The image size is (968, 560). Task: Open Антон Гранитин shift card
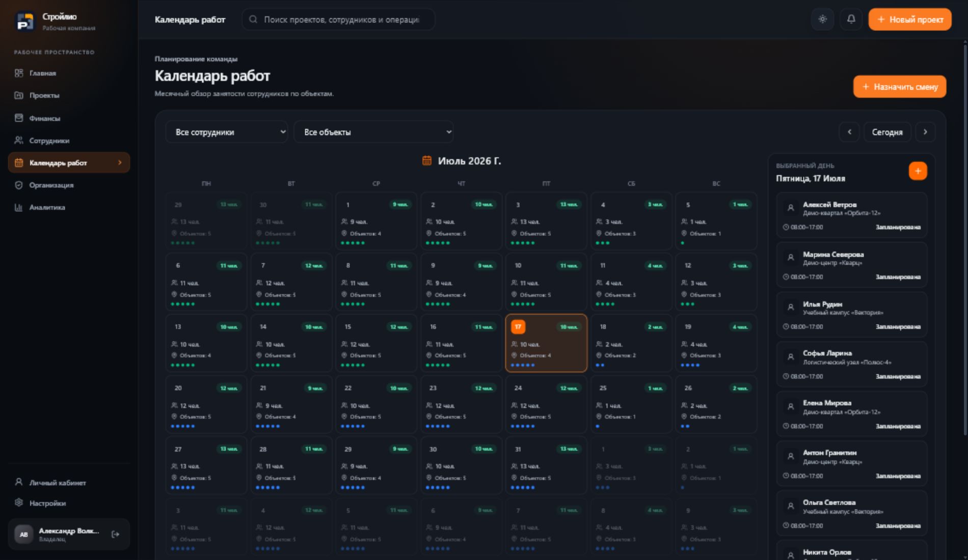[851, 464]
